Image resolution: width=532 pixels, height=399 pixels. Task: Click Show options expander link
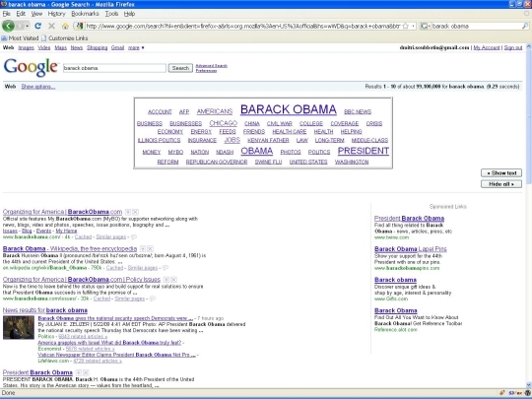[38, 87]
